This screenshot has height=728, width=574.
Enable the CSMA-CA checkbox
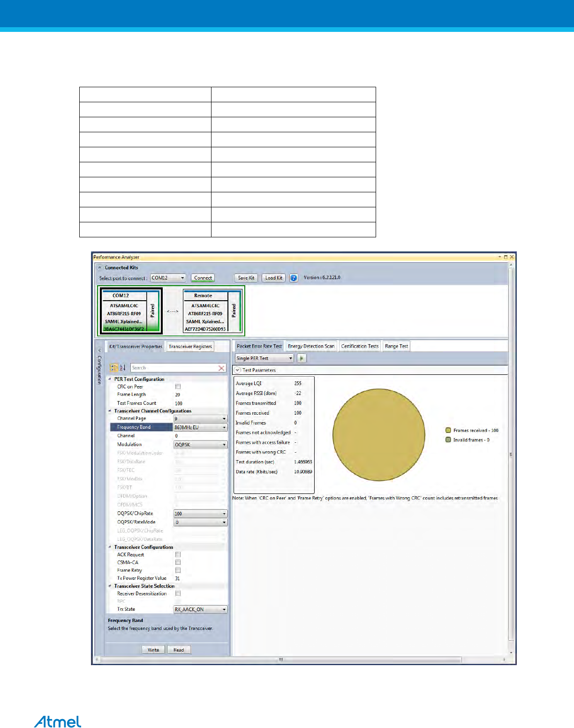178,562
